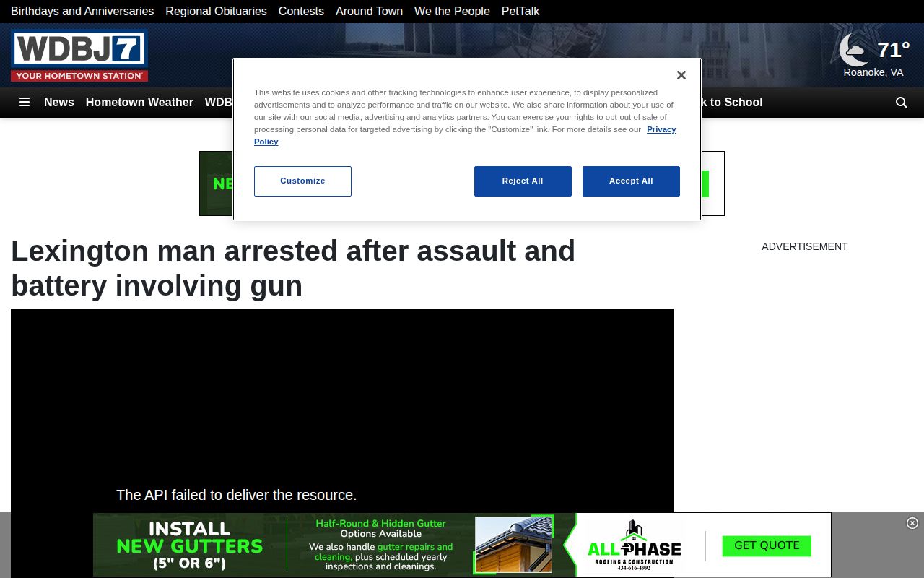The height and width of the screenshot is (578, 924).
Task: Click the Reject All button
Action: 523,181
